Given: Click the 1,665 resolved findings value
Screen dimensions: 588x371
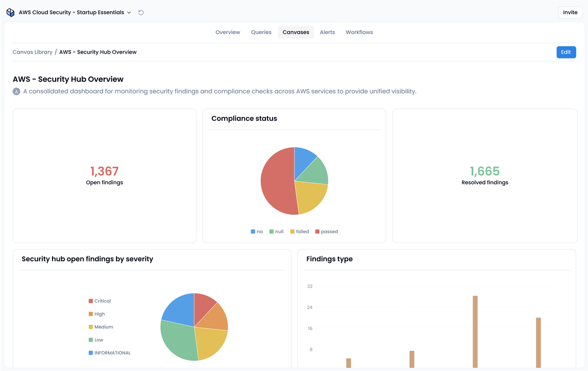Looking at the screenshot, I should (x=485, y=171).
